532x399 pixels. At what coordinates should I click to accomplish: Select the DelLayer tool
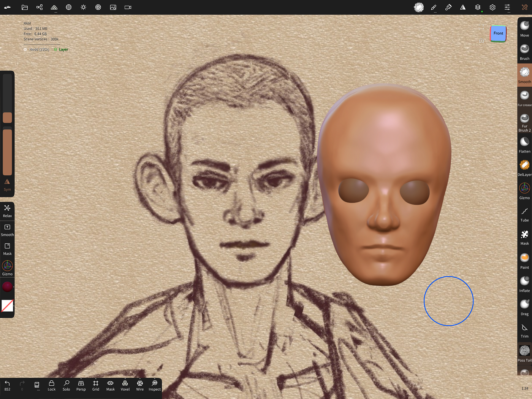524,168
